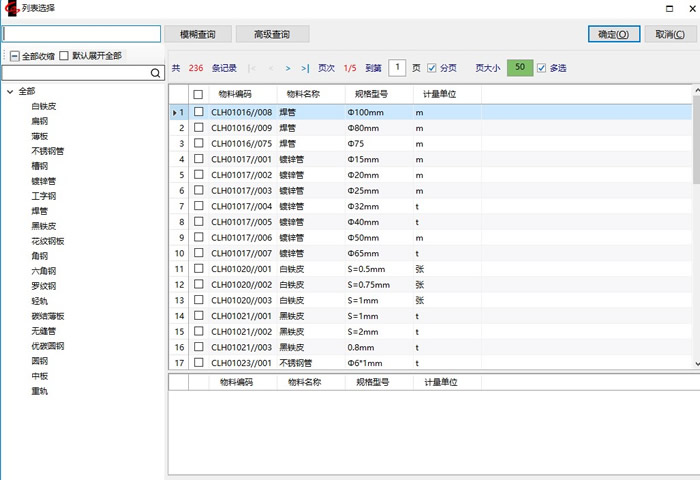Select 不锈钢管 in the category tree

(48, 151)
